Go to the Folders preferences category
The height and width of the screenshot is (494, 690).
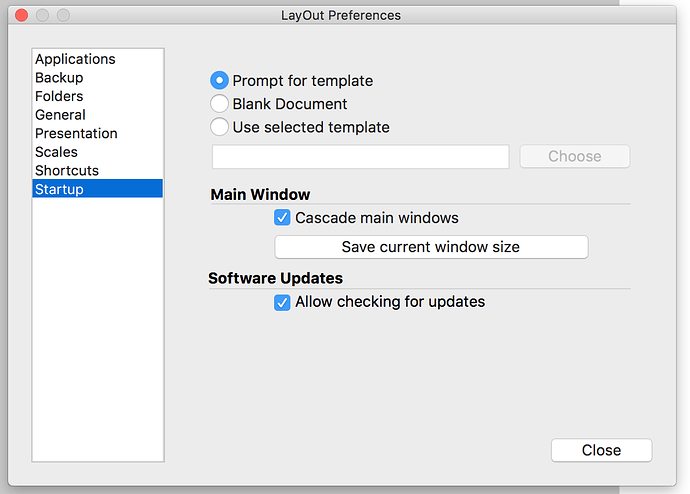click(x=60, y=96)
